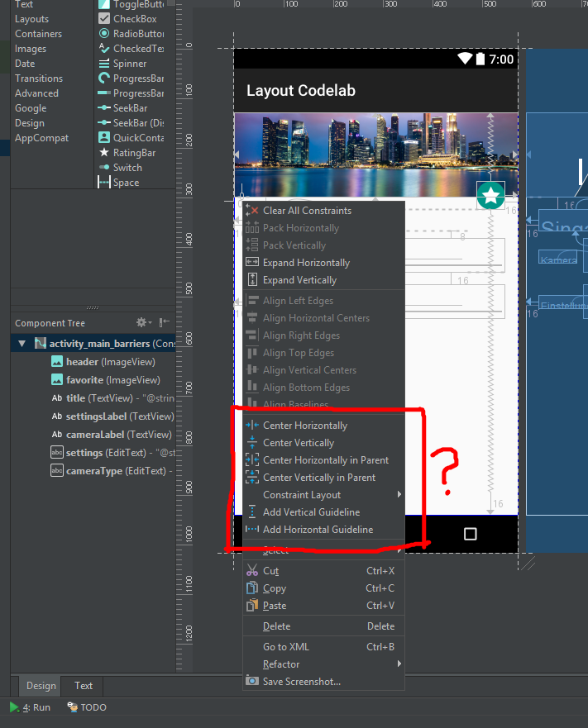Click Expand Vertically icon in context menu
Viewport: 588px width, 728px height.
252,279
